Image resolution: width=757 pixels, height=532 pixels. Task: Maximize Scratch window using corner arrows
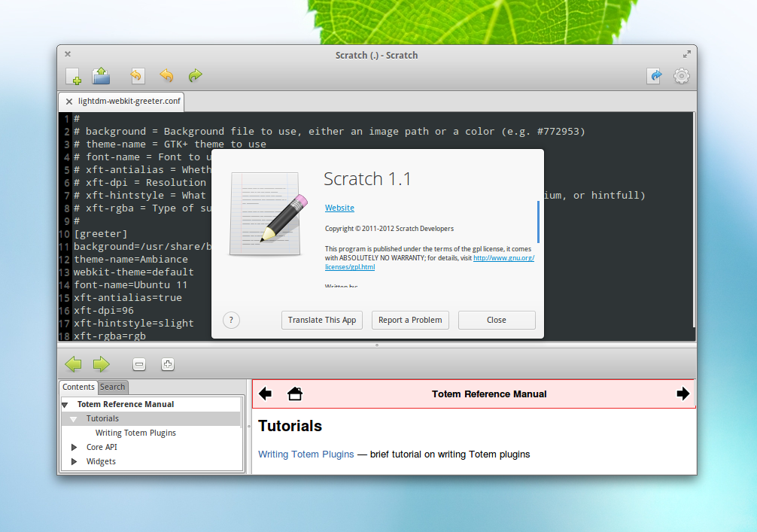coord(686,54)
